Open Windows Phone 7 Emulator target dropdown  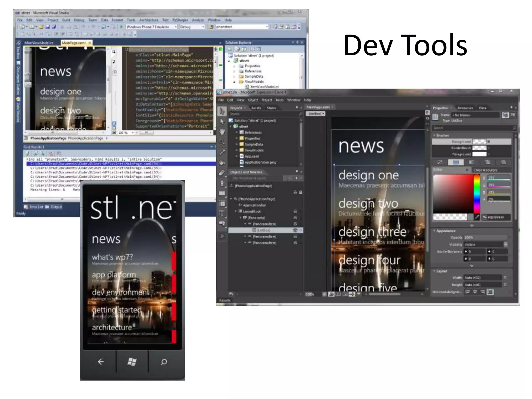point(176,27)
